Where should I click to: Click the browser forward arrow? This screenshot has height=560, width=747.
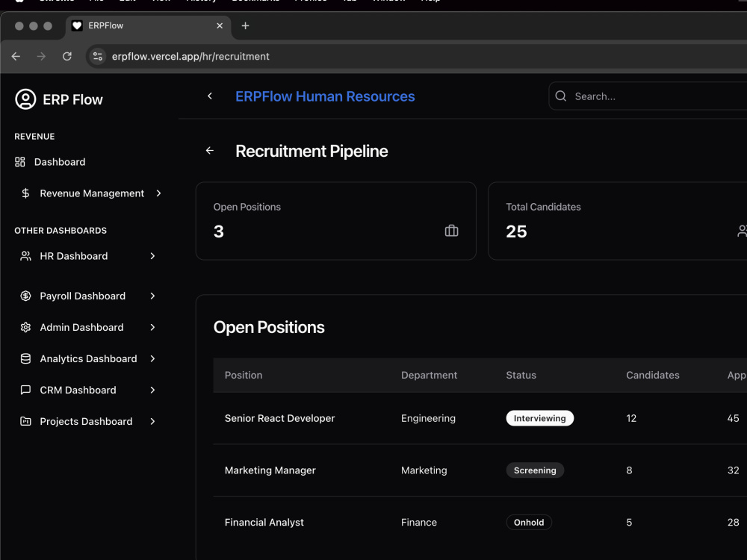(41, 56)
